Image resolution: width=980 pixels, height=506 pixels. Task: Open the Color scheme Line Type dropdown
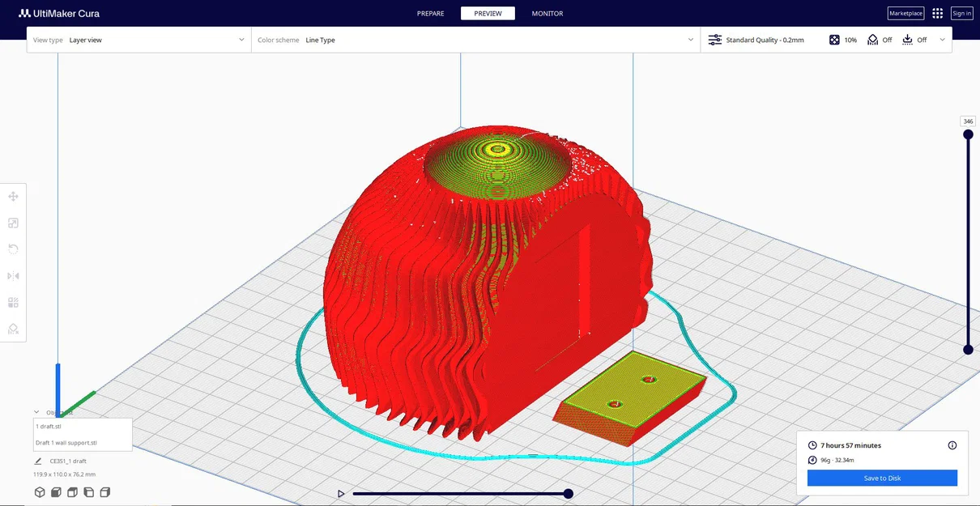(475, 40)
